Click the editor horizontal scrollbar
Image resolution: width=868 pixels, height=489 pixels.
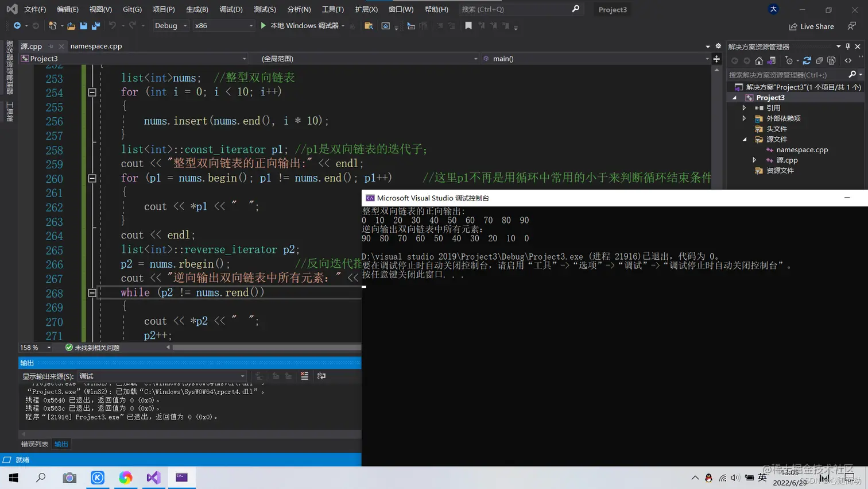266,347
